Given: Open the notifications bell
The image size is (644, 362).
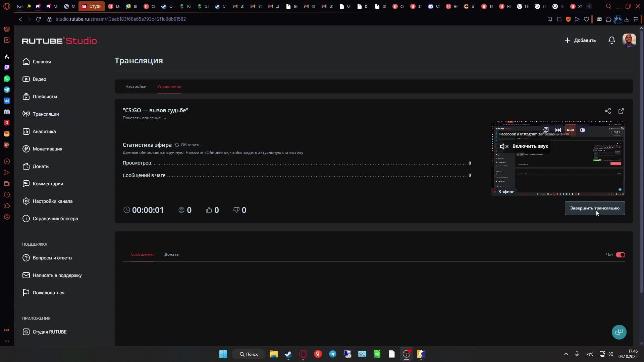Looking at the screenshot, I should click(x=612, y=40).
